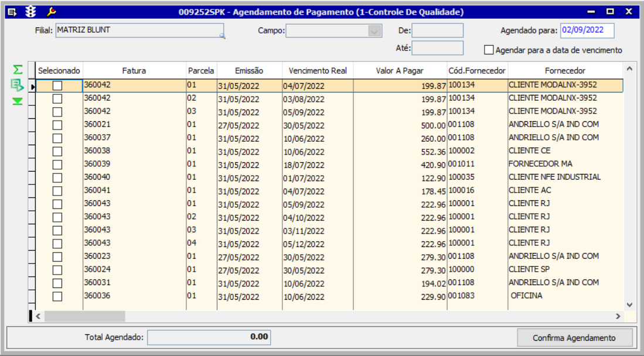Image resolution: width=644 pixels, height=356 pixels.
Task: Check fatura 360043 parcela 04 checkbox
Action: pos(57,244)
